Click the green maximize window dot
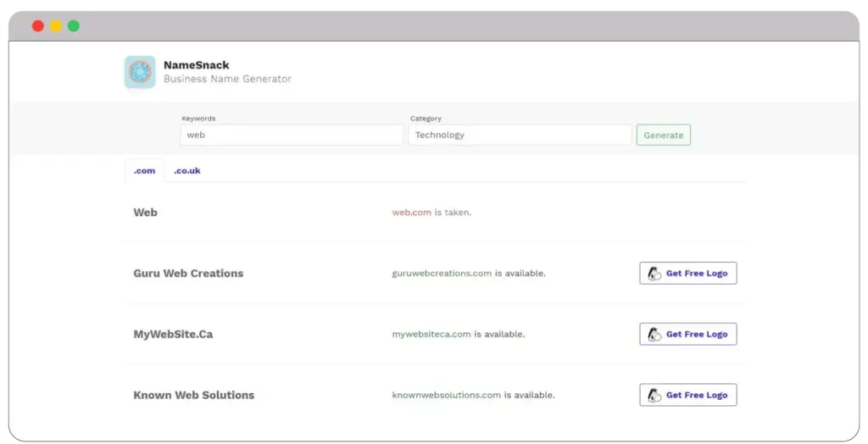 pyautogui.click(x=74, y=26)
